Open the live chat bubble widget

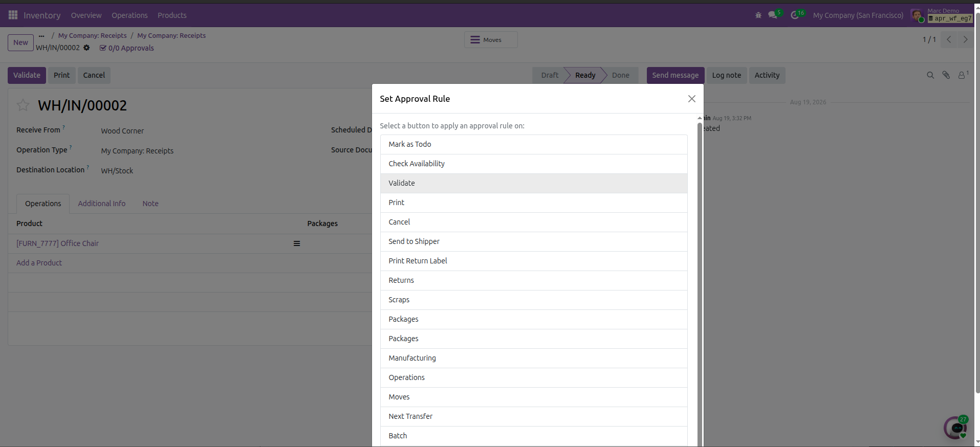(x=955, y=428)
